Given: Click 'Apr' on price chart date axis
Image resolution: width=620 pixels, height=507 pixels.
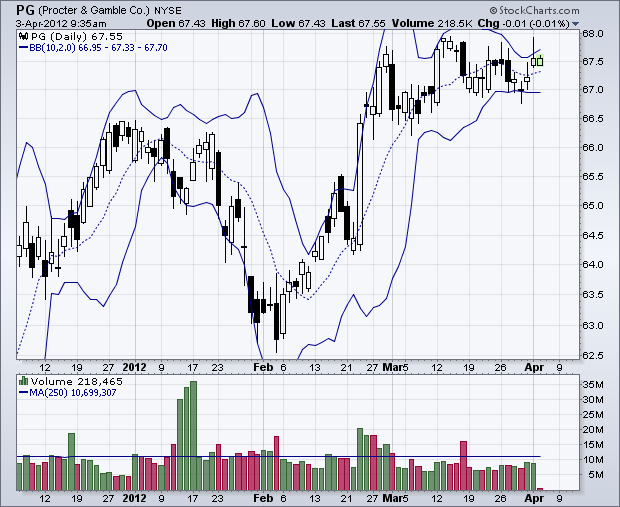Looking at the screenshot, I should click(534, 367).
